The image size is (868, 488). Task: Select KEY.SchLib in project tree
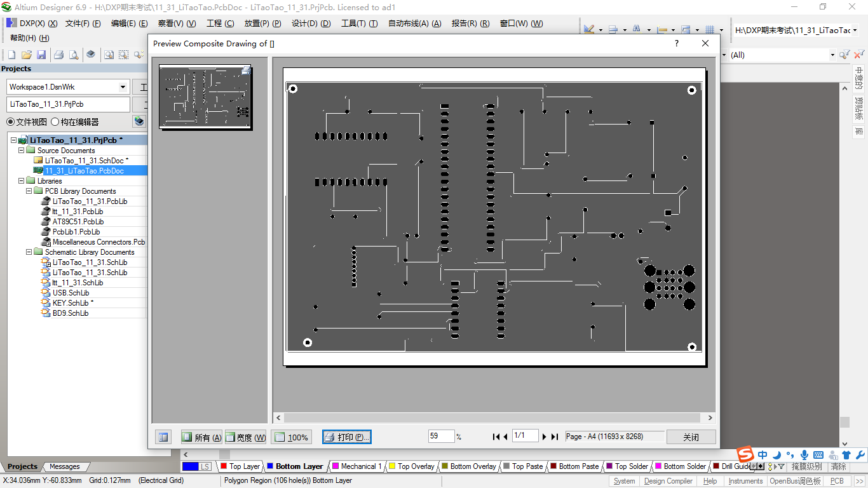71,303
